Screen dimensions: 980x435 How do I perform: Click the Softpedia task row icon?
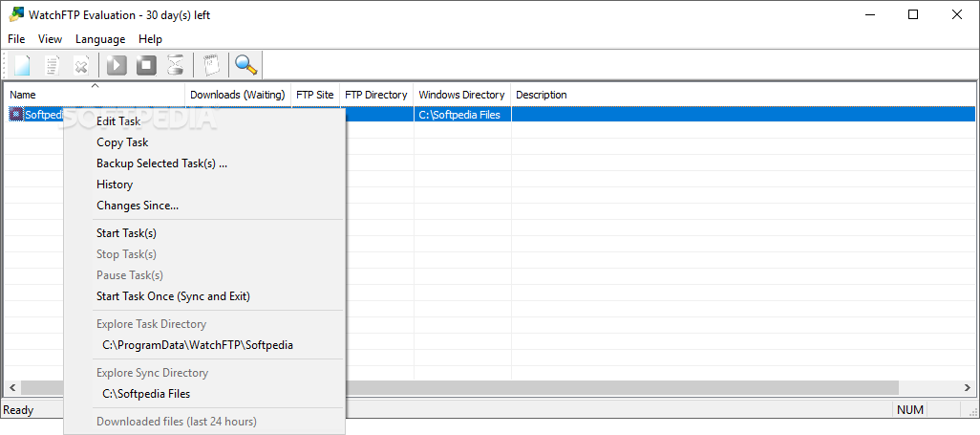point(15,115)
